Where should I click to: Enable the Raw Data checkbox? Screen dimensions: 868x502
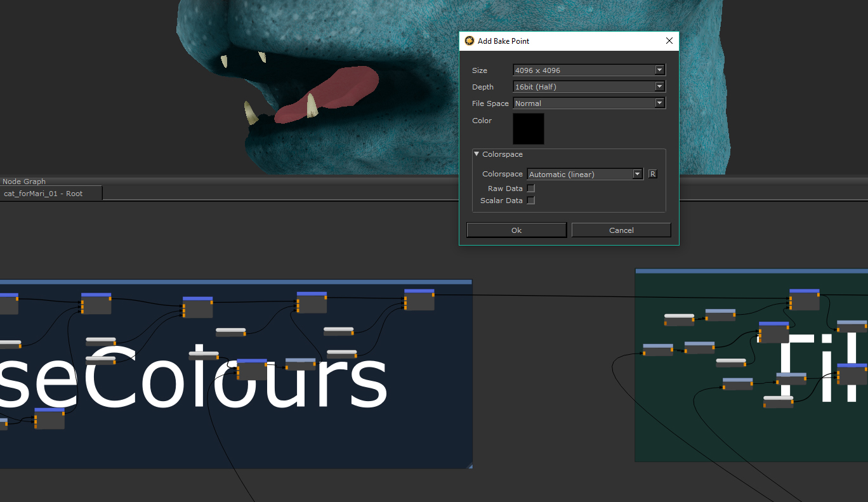click(531, 188)
